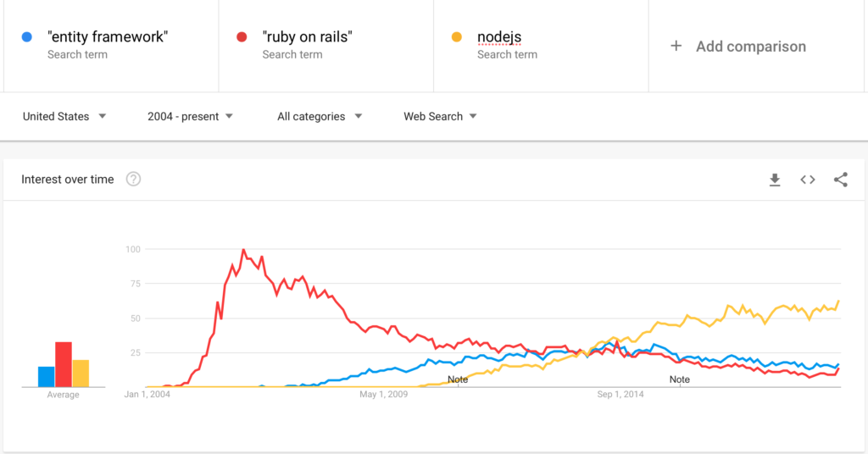Edit the nodejs search term

click(499, 37)
